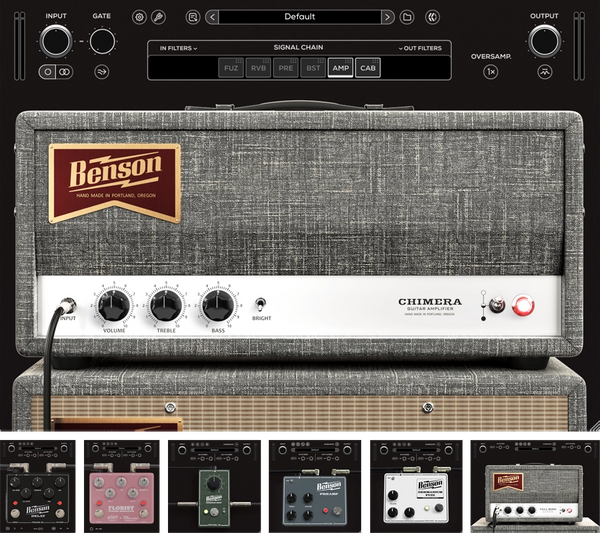
Task: Click the red pilot light
Action: [523, 305]
